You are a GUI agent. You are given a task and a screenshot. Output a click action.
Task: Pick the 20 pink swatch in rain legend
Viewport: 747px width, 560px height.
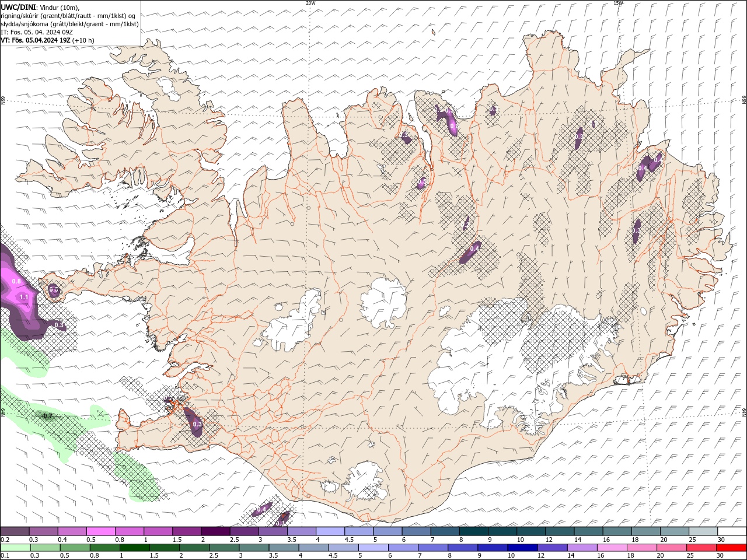(x=672, y=548)
